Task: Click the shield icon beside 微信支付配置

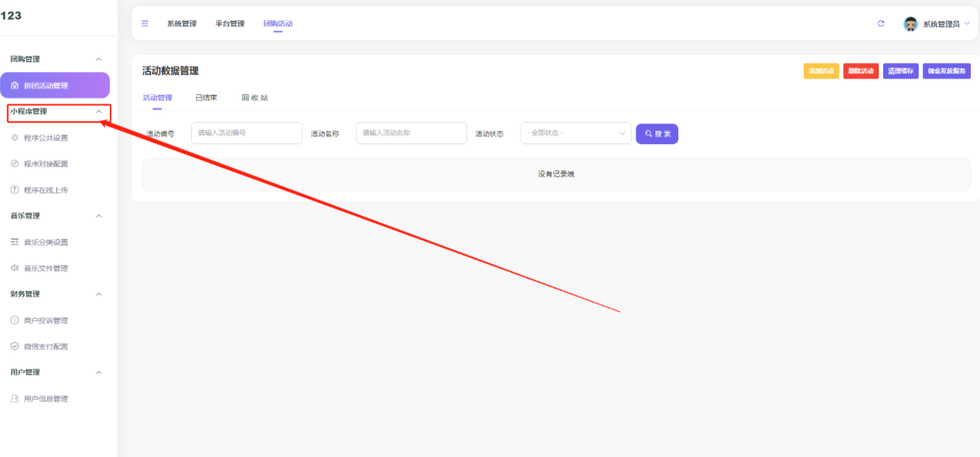Action: [14, 346]
